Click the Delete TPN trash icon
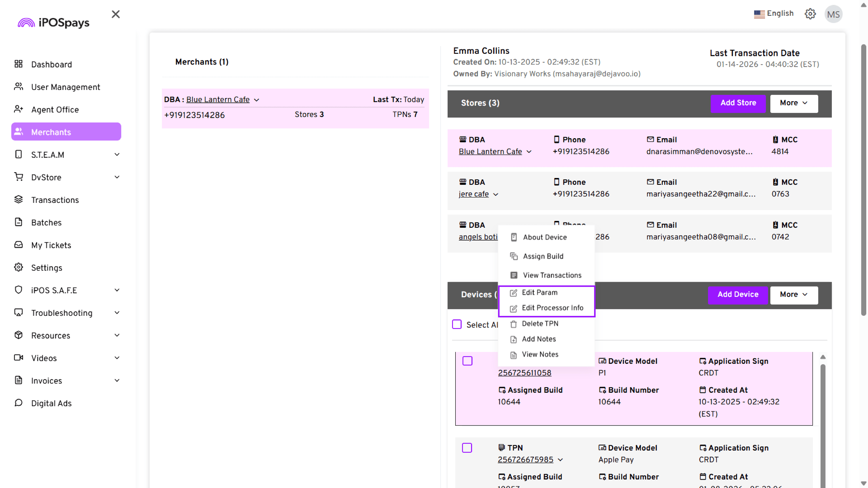The image size is (868, 488). (x=513, y=324)
